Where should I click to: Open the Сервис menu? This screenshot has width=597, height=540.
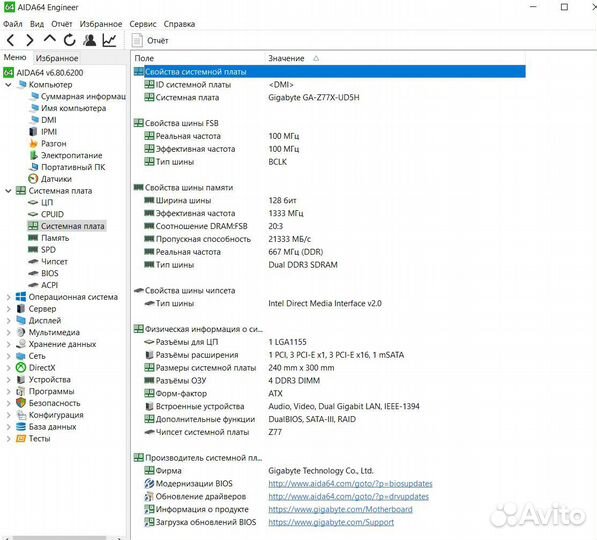coord(143,24)
